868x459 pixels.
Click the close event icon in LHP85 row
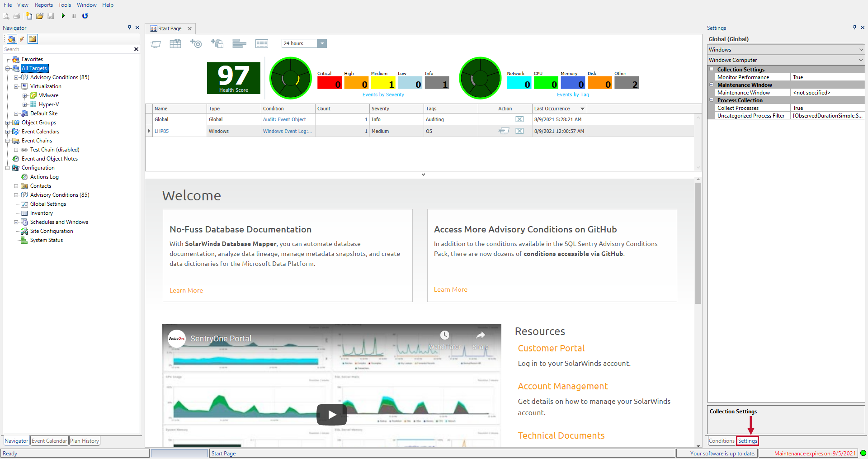pyautogui.click(x=519, y=131)
